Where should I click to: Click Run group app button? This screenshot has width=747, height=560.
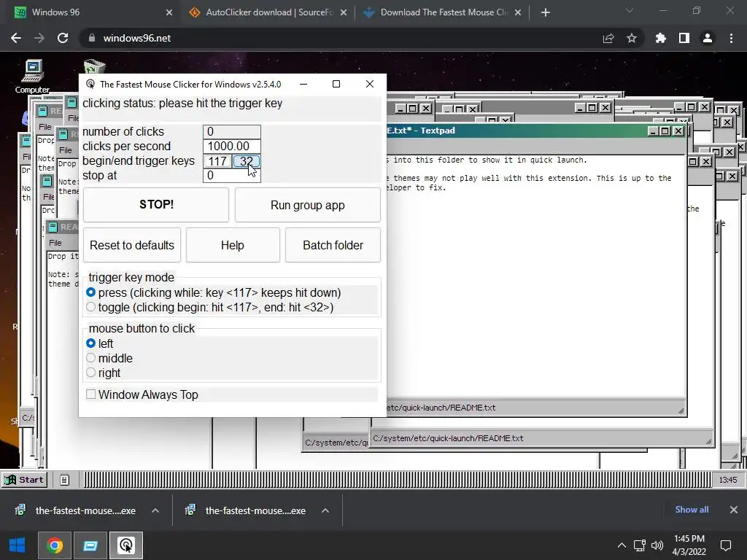(308, 205)
